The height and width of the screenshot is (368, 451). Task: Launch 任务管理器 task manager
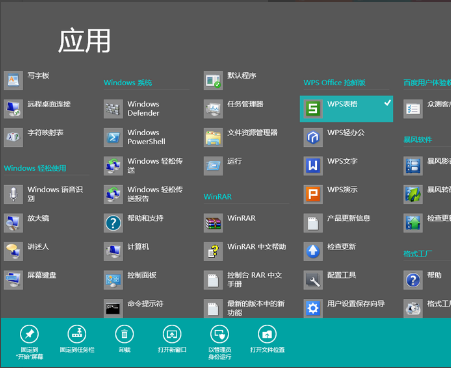(234, 109)
